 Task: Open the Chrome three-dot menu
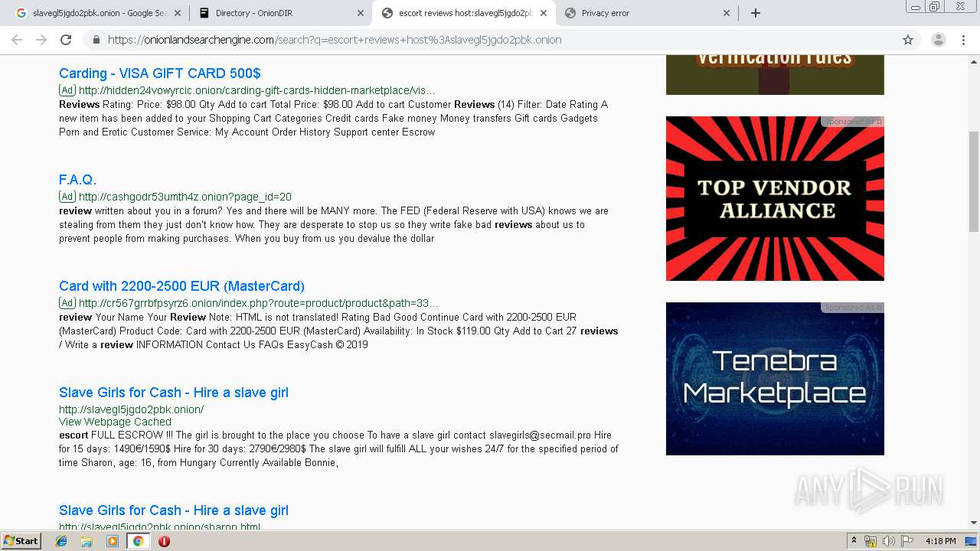click(964, 40)
